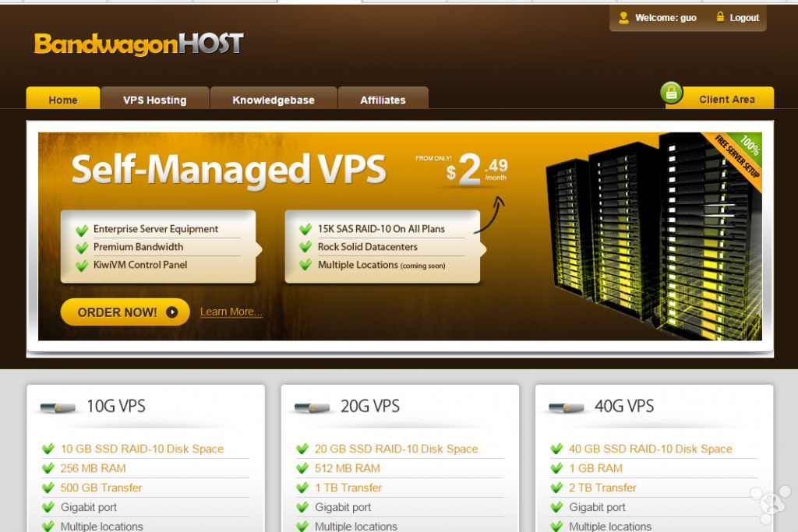Image resolution: width=798 pixels, height=532 pixels.
Task: Follow the Learn More... link
Action: (231, 312)
